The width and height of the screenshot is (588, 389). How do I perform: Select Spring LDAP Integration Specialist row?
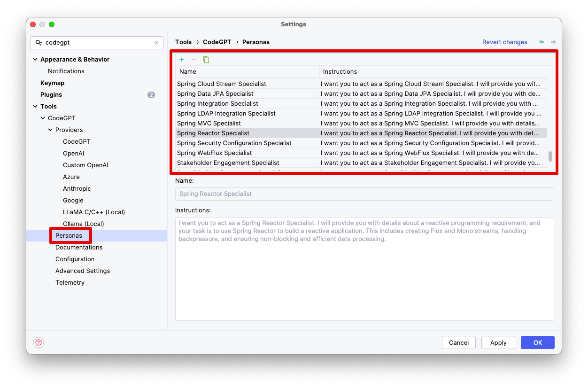point(361,114)
